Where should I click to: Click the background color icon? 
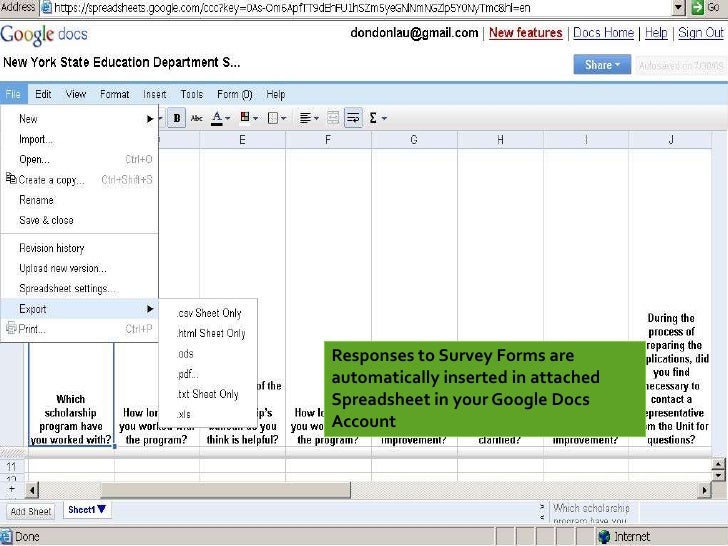point(245,117)
